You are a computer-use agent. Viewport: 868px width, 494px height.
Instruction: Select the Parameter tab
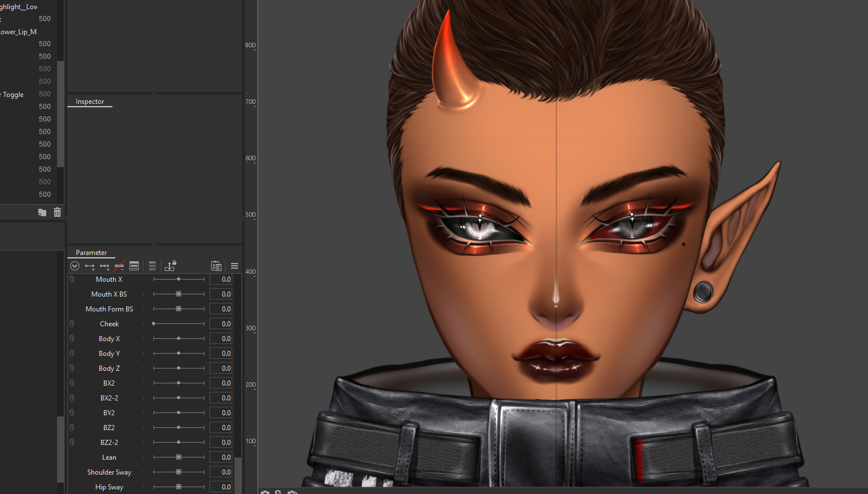tap(91, 253)
